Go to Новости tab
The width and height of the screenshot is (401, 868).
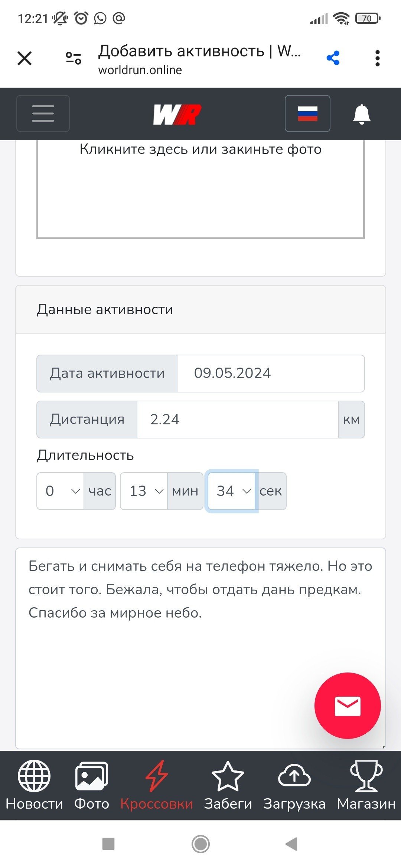tap(34, 785)
